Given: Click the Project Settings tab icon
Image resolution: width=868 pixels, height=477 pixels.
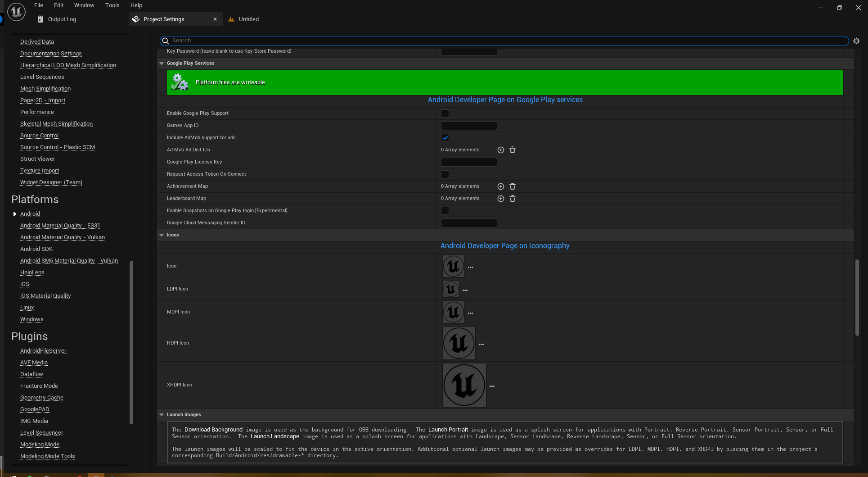Looking at the screenshot, I should click(x=136, y=19).
